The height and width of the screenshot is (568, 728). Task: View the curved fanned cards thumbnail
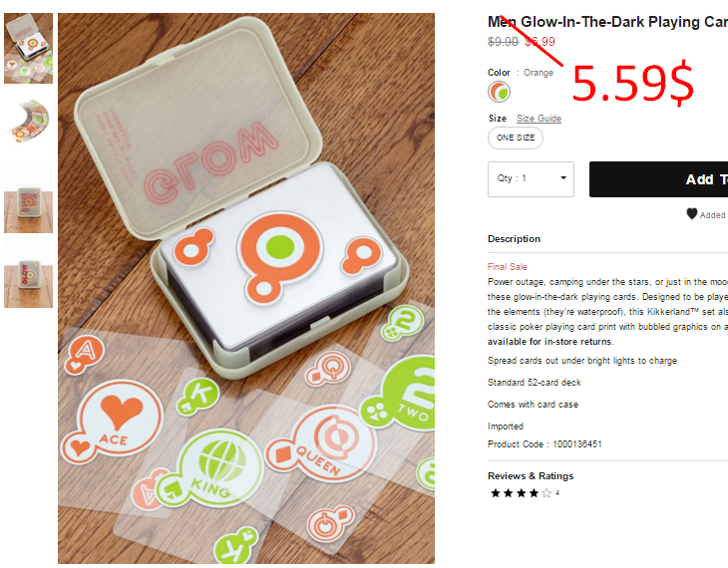(x=28, y=123)
